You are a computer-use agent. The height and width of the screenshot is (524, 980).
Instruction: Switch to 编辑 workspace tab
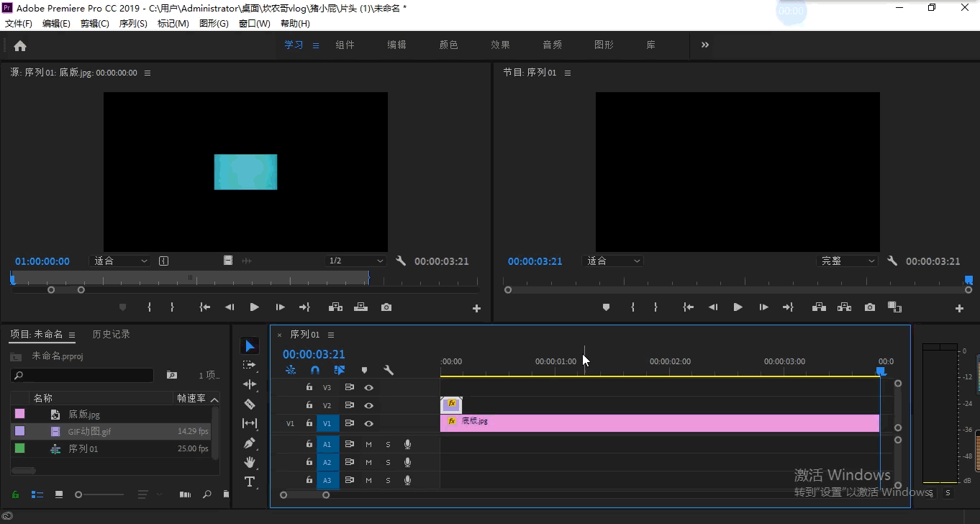pyautogui.click(x=397, y=45)
